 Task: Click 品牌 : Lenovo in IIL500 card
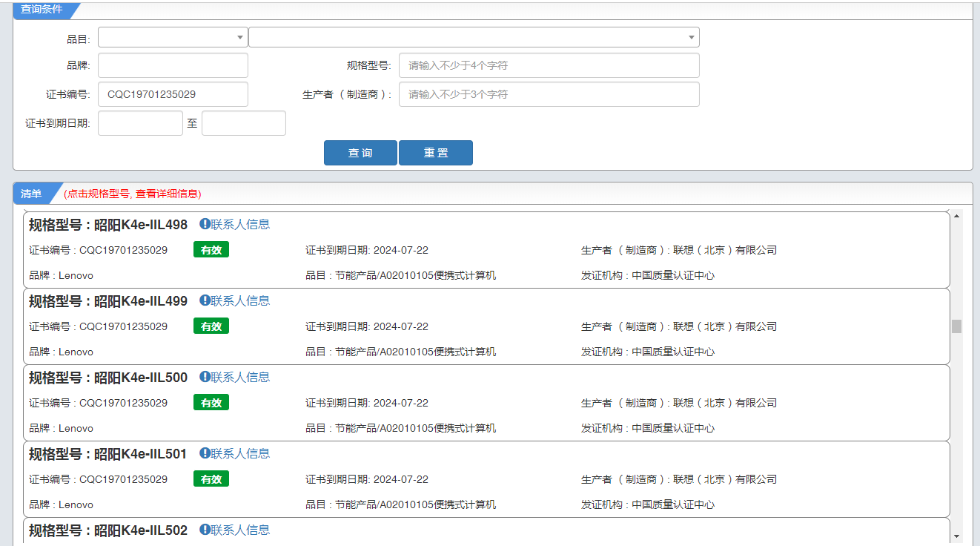pos(61,428)
